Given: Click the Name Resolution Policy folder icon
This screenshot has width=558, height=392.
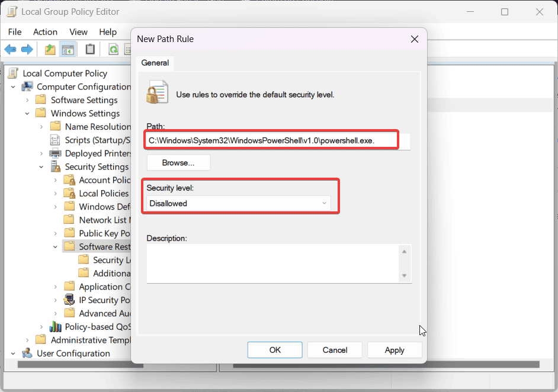Looking at the screenshot, I should (x=55, y=126).
